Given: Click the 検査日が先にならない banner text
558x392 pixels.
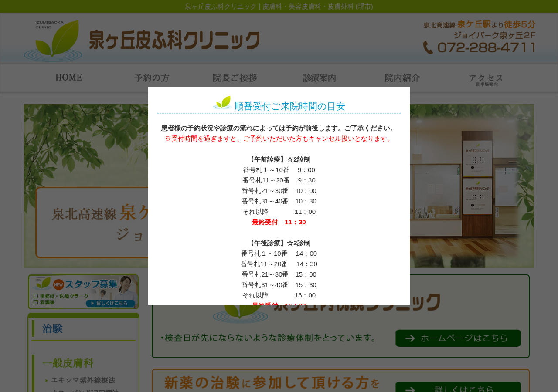Looking at the screenshot, I should point(268,338).
